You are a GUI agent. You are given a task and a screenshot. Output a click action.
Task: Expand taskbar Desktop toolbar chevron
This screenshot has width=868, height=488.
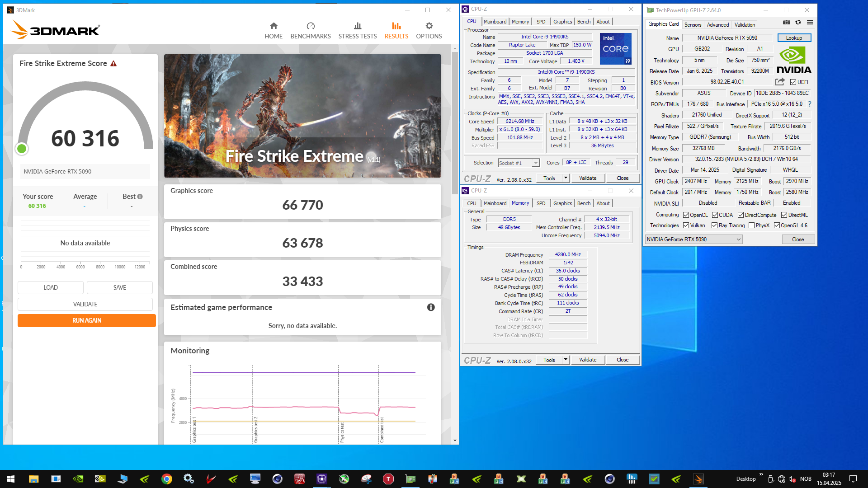[761, 474]
